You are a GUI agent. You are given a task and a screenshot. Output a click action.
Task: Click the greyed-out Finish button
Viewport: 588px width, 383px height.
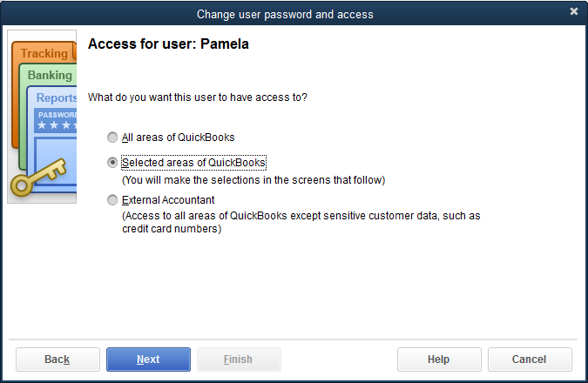pos(239,359)
